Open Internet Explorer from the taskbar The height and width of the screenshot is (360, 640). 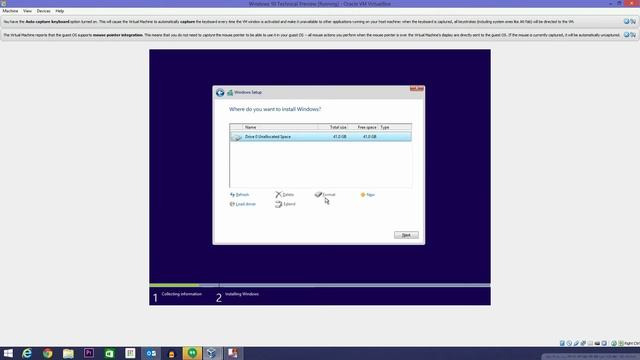(27, 353)
